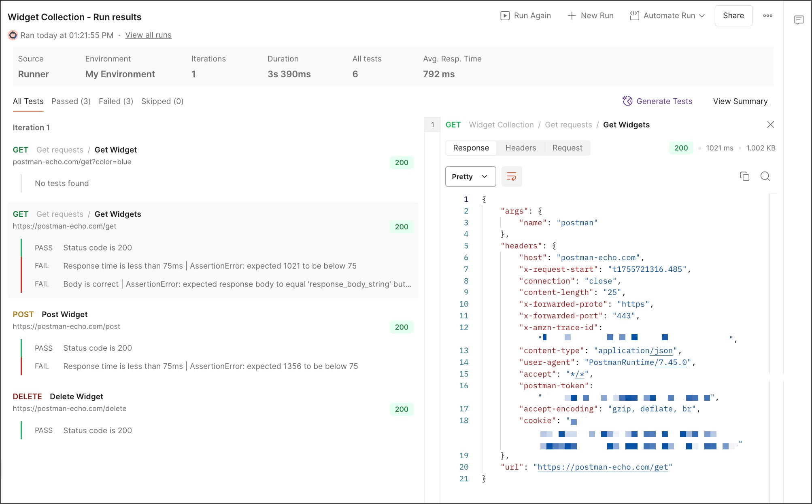The width and height of the screenshot is (812, 504).
Task: Click the Share button
Action: (x=733, y=16)
